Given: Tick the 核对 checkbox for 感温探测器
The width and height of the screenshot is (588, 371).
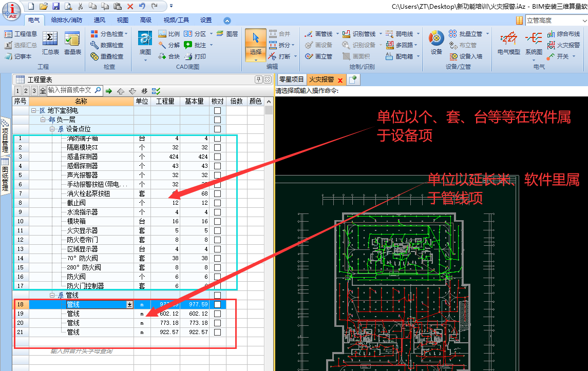Looking at the screenshot, I should (x=218, y=157).
